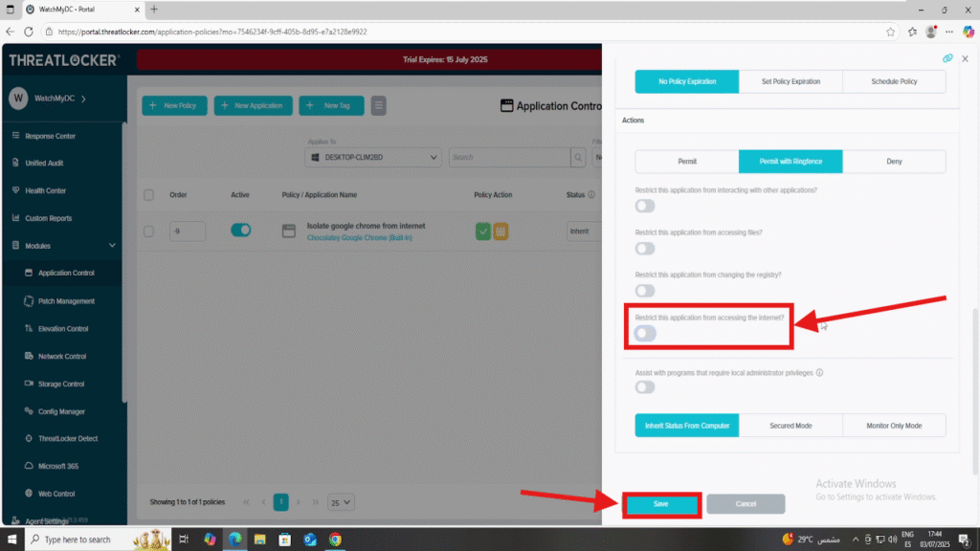This screenshot has height=551, width=980.
Task: Open Patch Management module
Action: 66,301
